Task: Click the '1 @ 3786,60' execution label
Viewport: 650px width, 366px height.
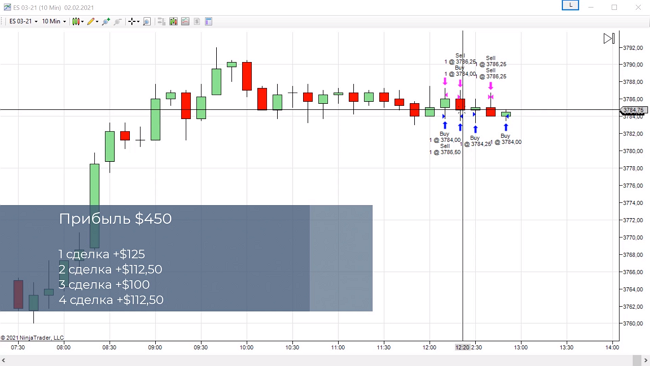Action: click(x=445, y=152)
